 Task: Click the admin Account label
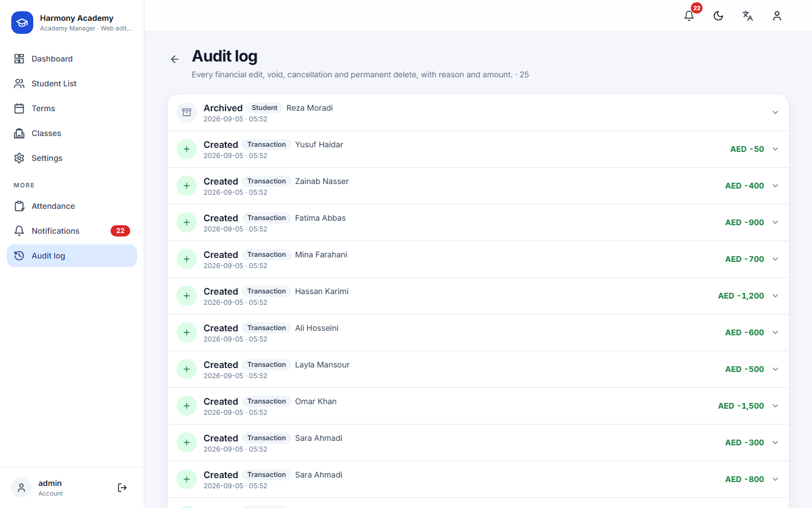coord(51,493)
